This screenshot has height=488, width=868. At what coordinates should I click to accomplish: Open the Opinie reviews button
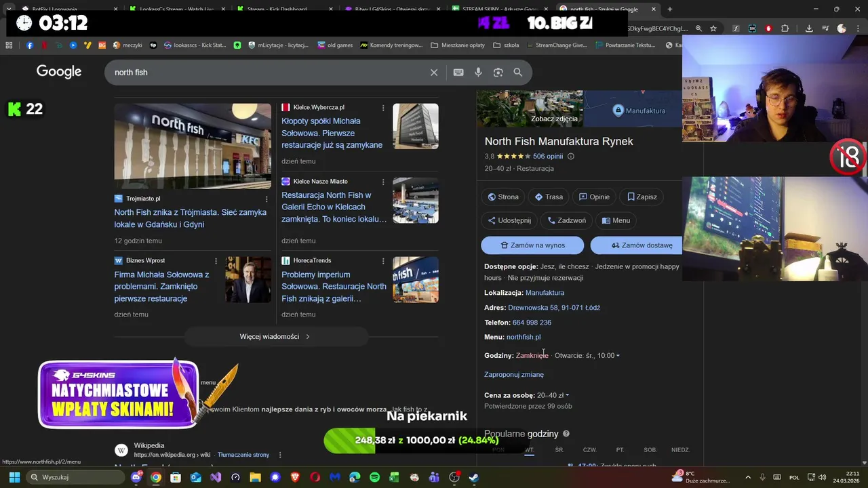(594, 197)
